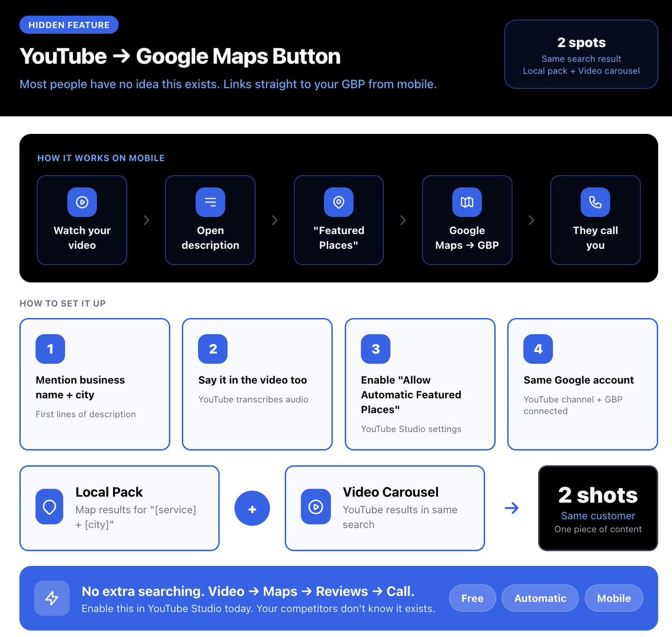Click "First lines of description" text
Viewport: 672px width, 637px height.
pyautogui.click(x=86, y=414)
